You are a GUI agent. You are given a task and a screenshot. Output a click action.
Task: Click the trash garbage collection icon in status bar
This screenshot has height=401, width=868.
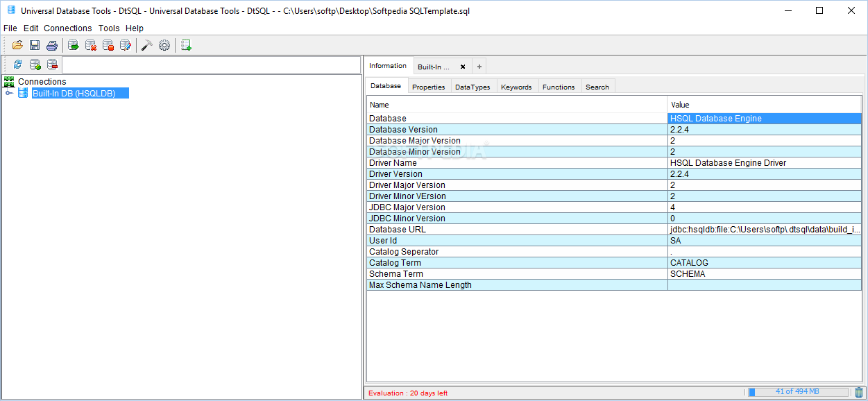(859, 393)
